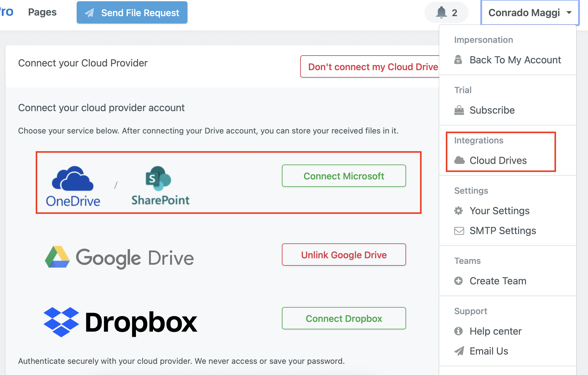Click the Subscribe shopping bag icon
Viewport: 588px width, 375px height.
(x=459, y=110)
